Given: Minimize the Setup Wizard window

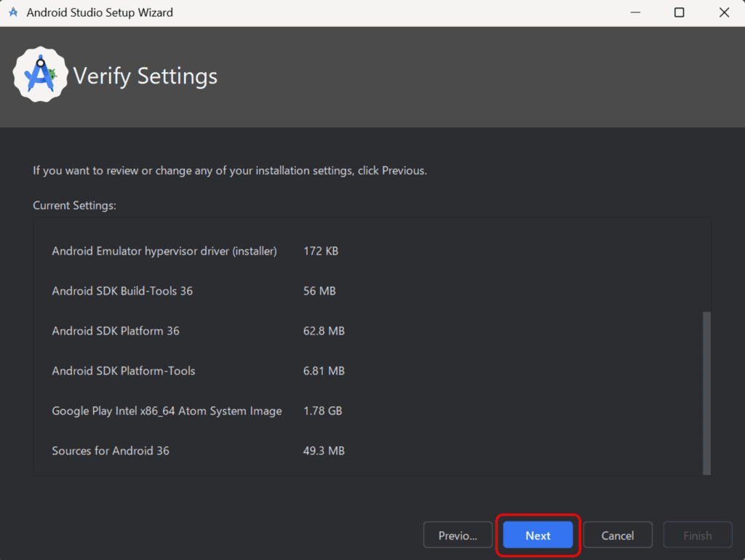Looking at the screenshot, I should (635, 12).
